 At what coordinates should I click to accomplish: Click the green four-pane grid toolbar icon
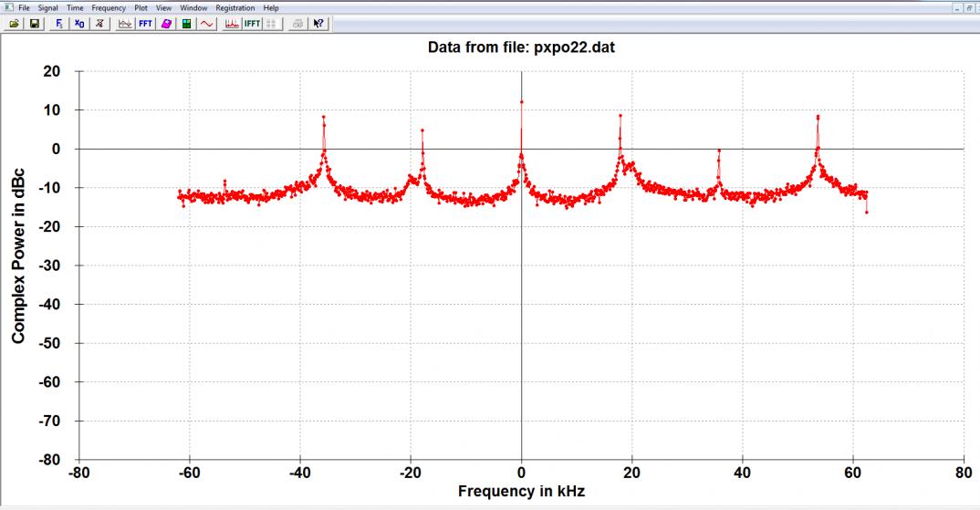pyautogui.click(x=186, y=24)
